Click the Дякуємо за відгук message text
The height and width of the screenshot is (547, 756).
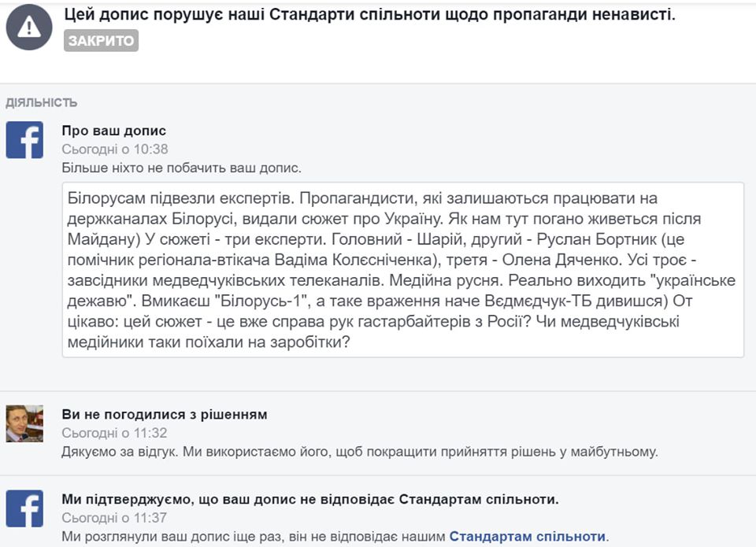pos(360,452)
